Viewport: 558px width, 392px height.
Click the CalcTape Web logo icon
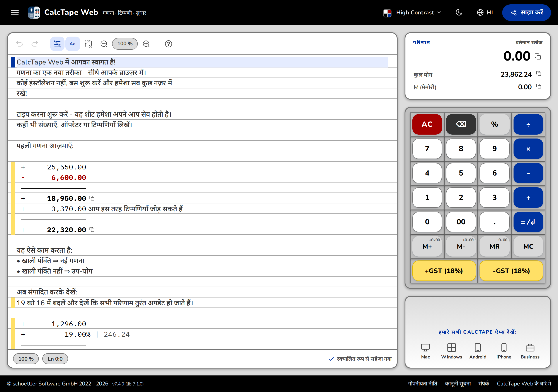point(34,12)
